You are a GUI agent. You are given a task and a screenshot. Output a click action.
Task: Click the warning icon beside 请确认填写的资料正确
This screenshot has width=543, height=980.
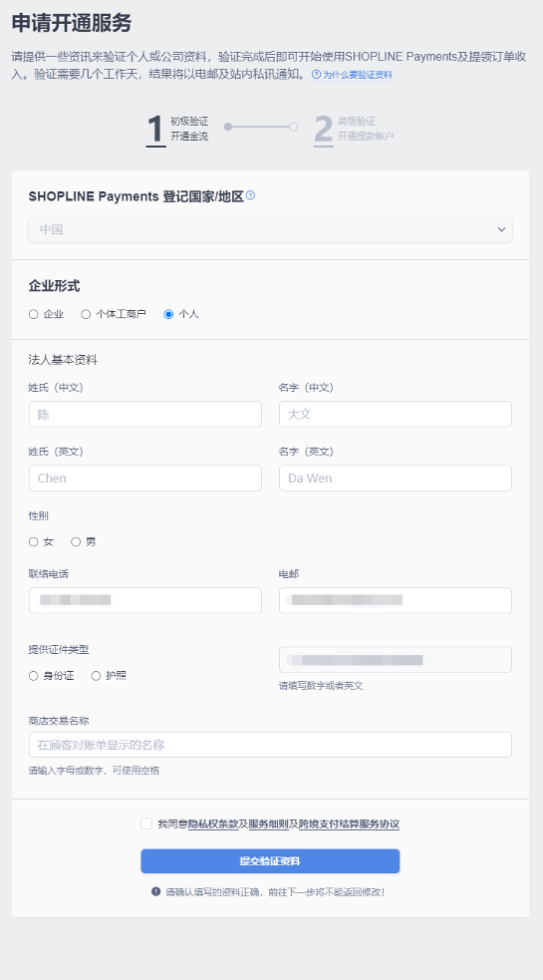[156, 891]
